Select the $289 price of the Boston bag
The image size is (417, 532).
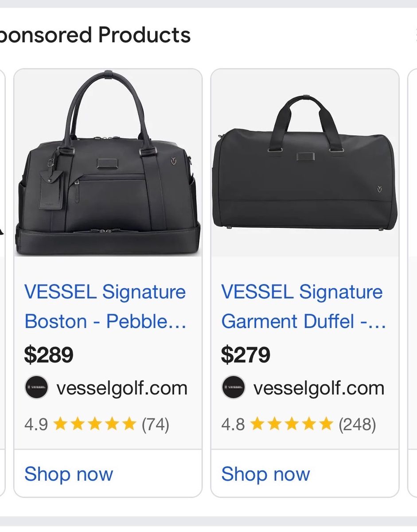tap(49, 355)
